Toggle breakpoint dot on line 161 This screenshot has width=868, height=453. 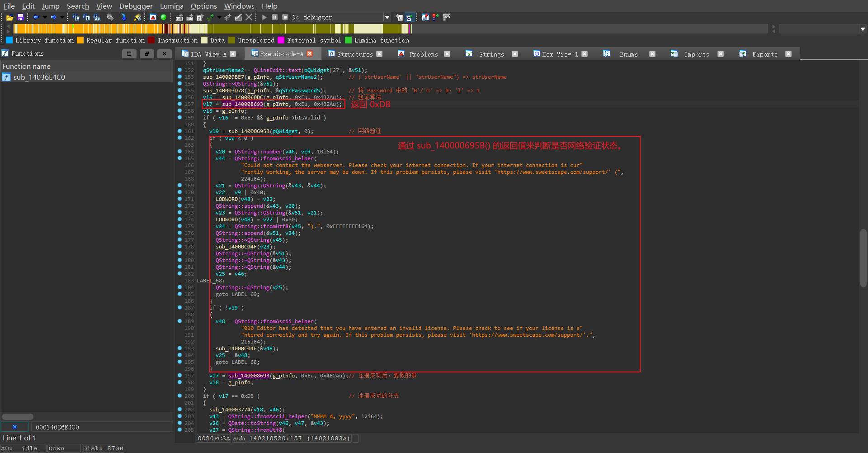pos(180,131)
